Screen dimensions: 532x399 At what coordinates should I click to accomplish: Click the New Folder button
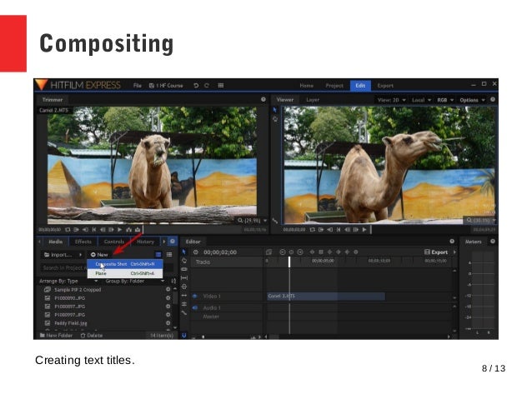[56, 335]
